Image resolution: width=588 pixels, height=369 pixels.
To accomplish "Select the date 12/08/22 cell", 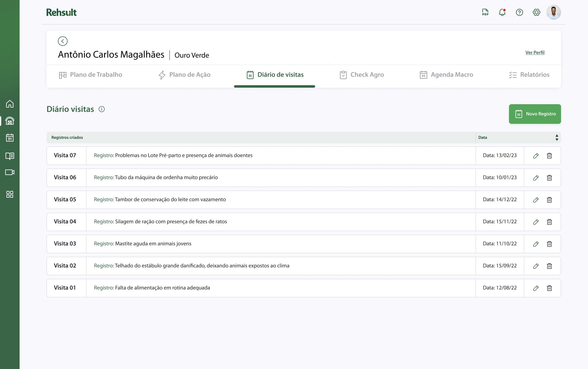I will [500, 288].
